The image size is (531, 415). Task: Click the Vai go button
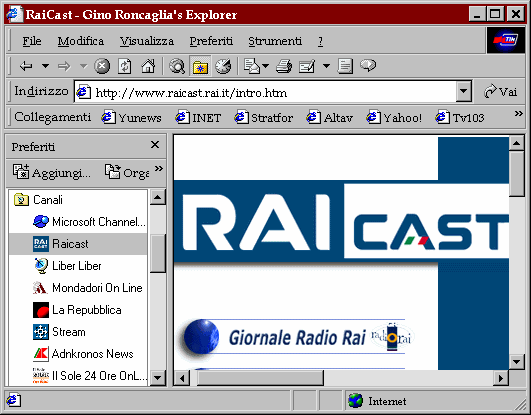coord(500,91)
